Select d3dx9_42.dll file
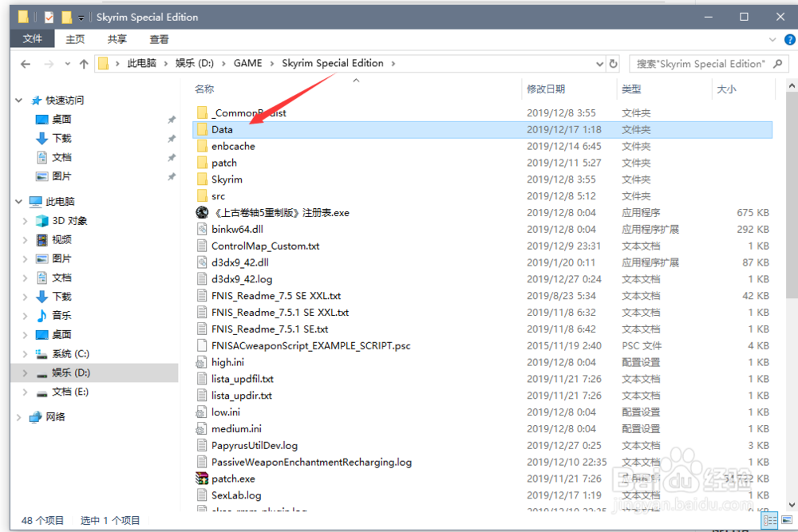 (239, 262)
